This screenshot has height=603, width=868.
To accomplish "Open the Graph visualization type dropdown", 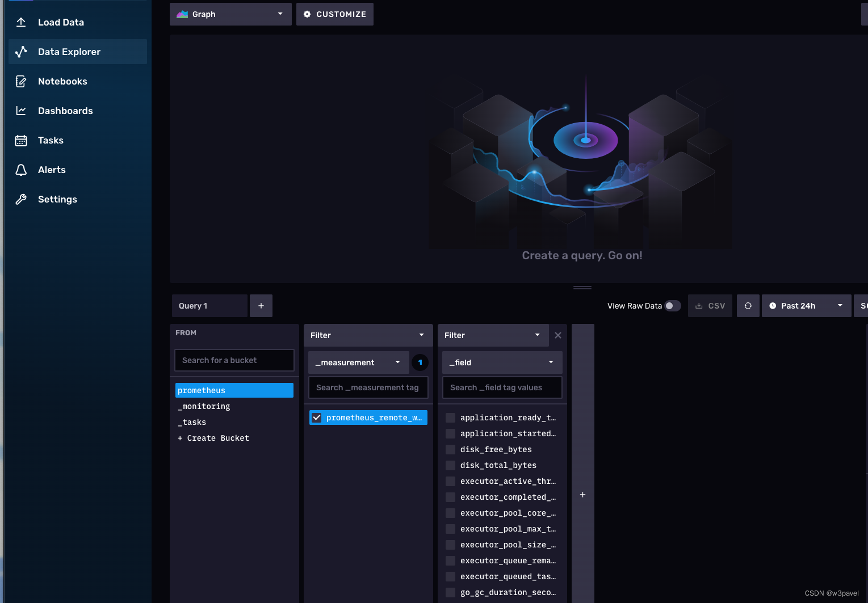I will 230,14.
